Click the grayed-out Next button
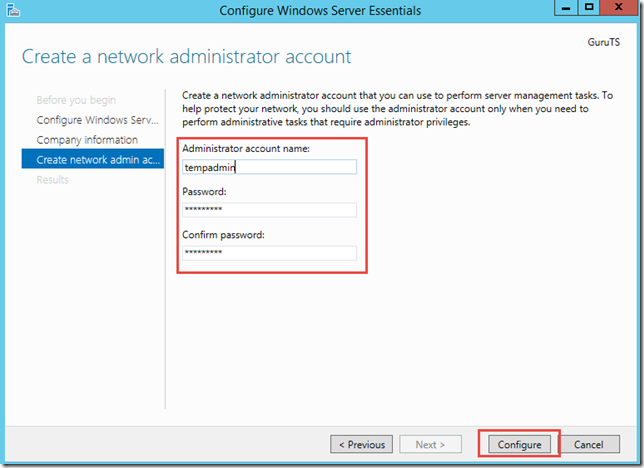The width and height of the screenshot is (644, 468). point(430,444)
